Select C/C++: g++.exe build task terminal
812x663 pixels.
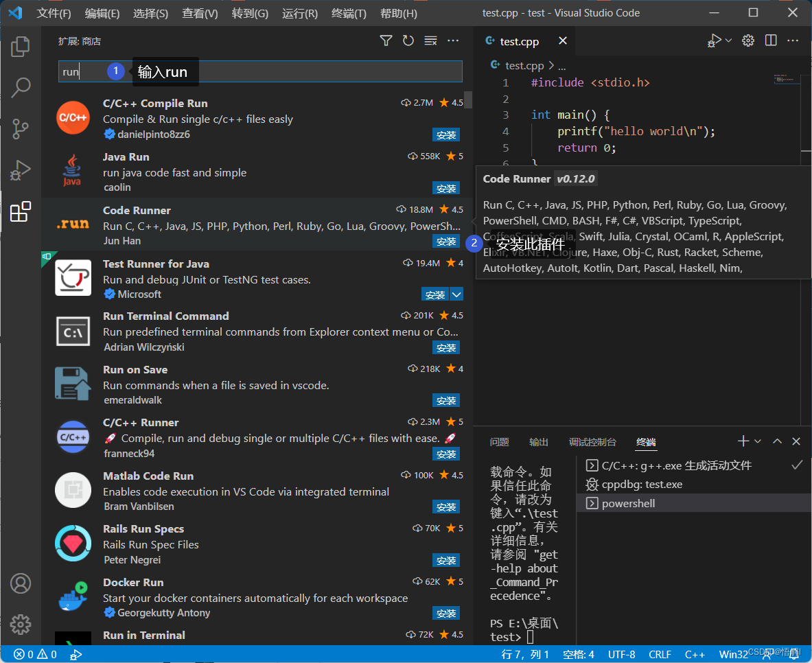coord(694,465)
